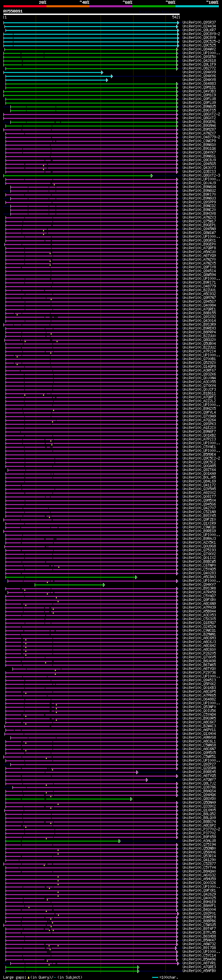Select hit label UniRef100_Q8GXT2-2
222x980 pixels.
click(201, 114)
